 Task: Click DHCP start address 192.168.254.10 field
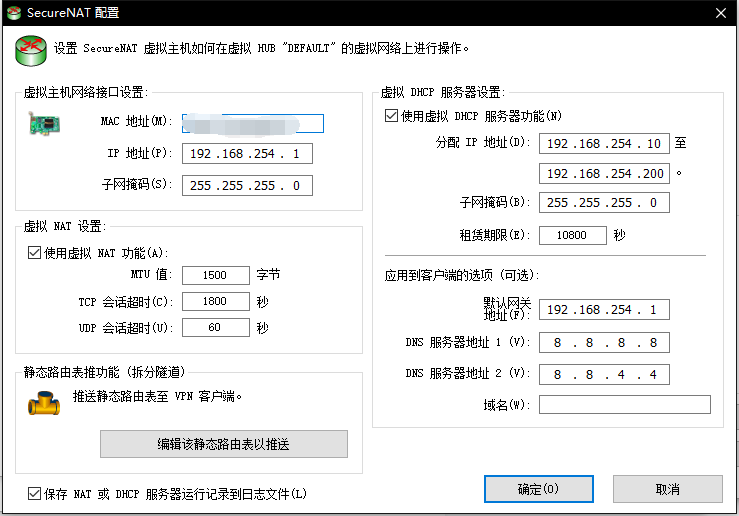(604, 144)
